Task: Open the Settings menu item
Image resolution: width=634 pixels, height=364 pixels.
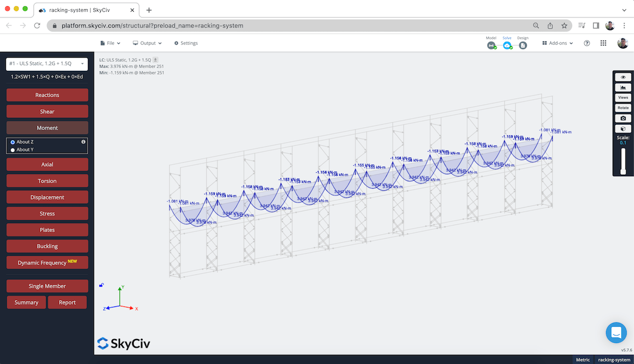Action: 185,43
